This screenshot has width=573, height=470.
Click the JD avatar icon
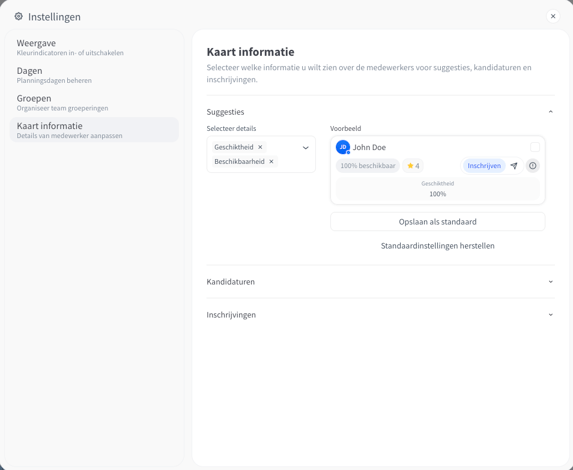click(x=343, y=147)
